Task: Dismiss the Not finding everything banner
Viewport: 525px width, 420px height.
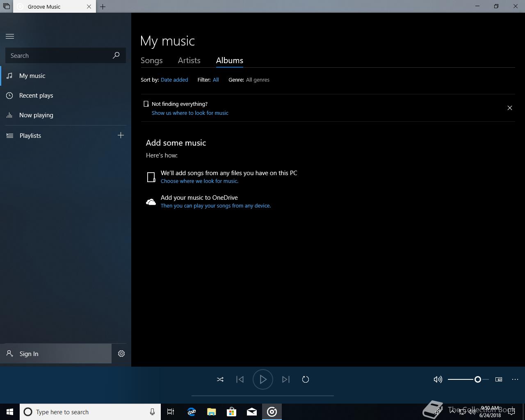Action: [x=510, y=108]
